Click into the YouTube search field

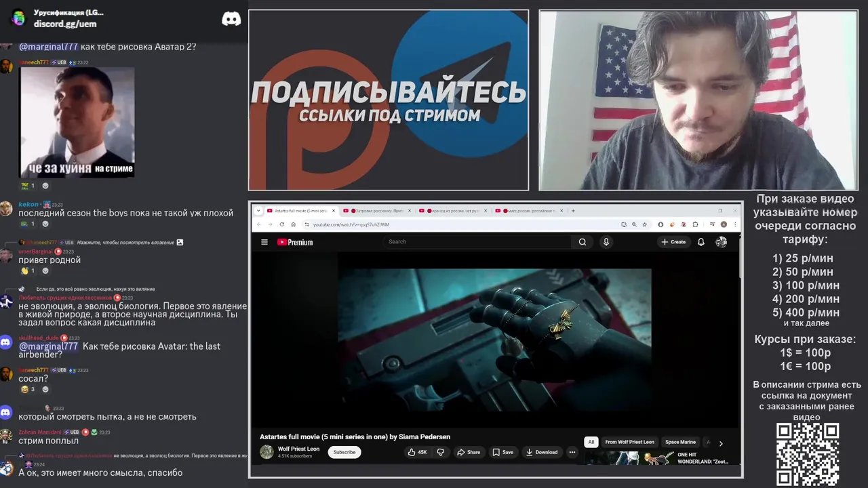[478, 242]
